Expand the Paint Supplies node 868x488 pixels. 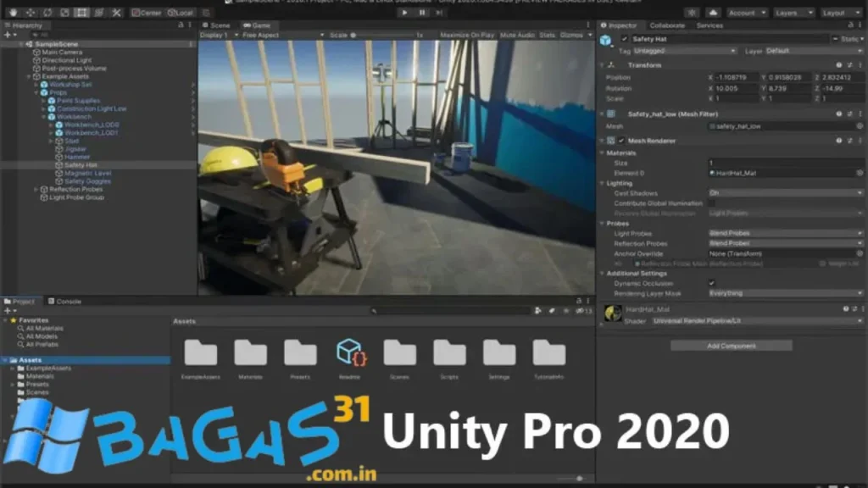click(x=44, y=101)
